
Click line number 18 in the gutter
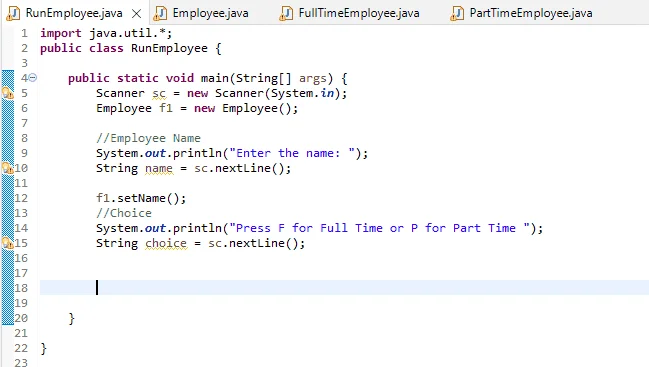[21, 288]
